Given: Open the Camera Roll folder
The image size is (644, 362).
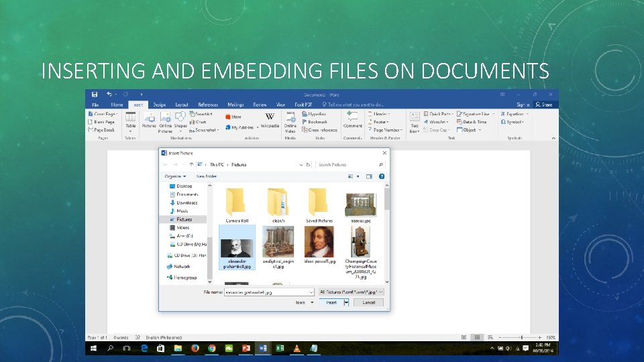Looking at the screenshot, I should tap(237, 205).
